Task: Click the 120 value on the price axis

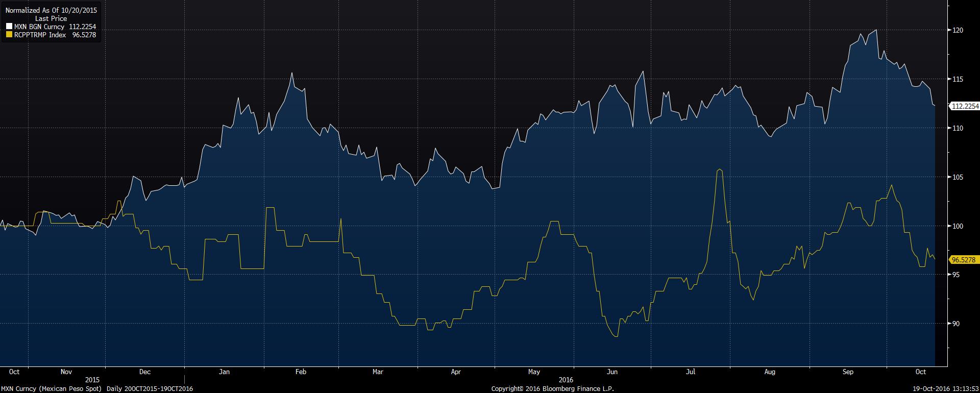Action: 958,30
